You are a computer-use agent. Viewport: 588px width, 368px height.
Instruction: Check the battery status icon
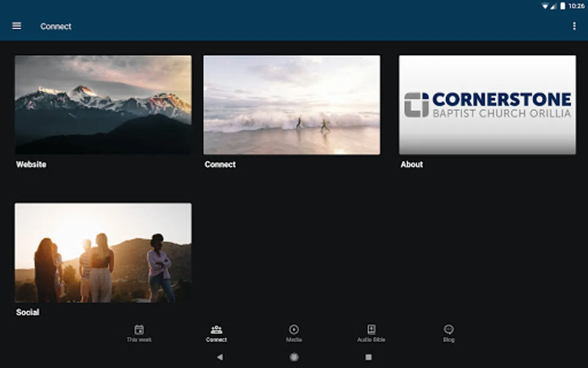(x=563, y=6)
